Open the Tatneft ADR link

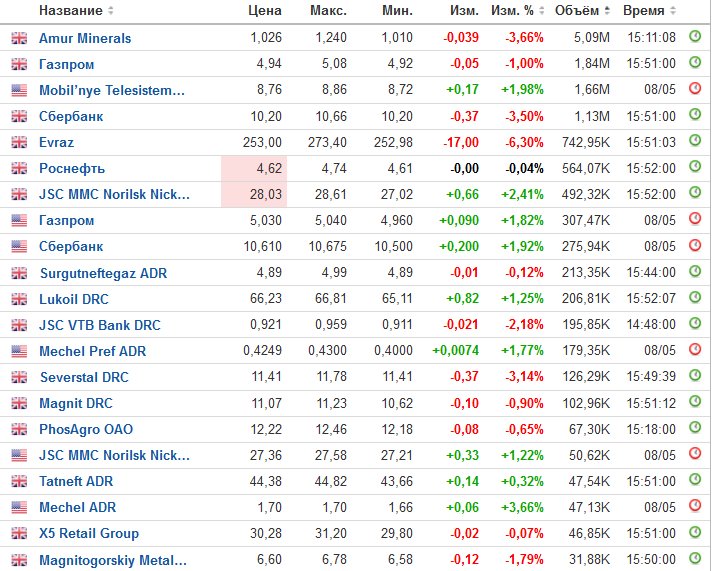(76, 482)
